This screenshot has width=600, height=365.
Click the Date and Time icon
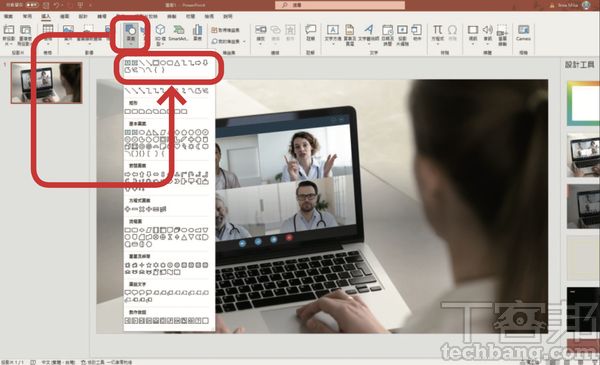[x=387, y=30]
